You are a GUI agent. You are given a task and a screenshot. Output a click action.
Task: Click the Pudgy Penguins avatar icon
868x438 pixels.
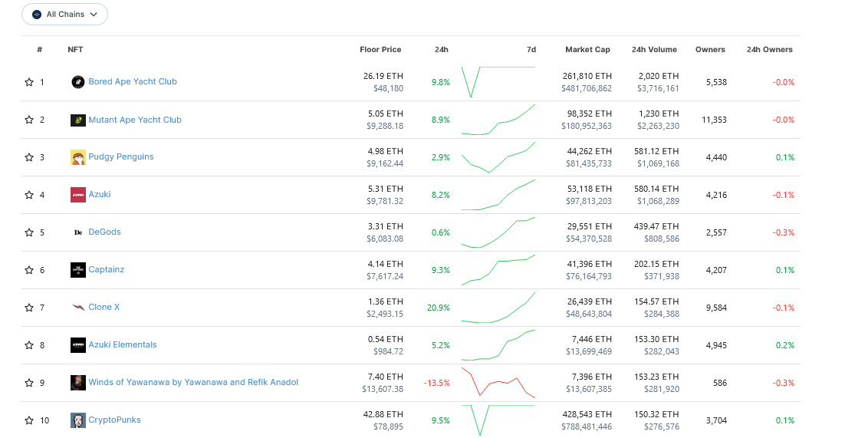[78, 157]
